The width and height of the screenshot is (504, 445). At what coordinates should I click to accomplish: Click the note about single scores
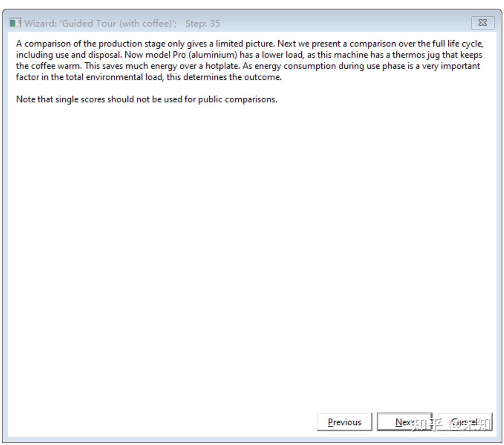(x=147, y=99)
